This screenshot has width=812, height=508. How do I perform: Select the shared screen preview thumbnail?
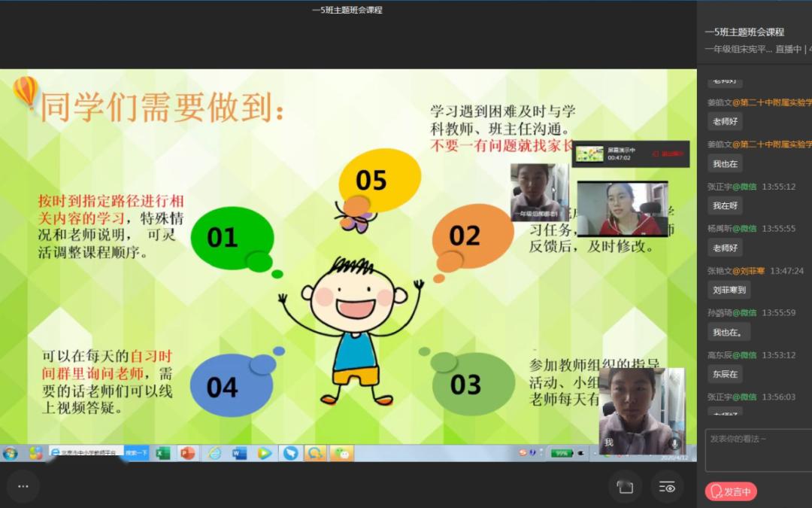[x=590, y=154]
